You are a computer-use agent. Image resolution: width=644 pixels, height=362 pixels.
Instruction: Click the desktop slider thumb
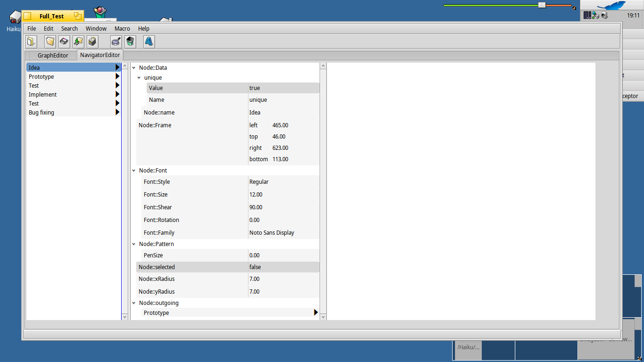pyautogui.click(x=542, y=5)
